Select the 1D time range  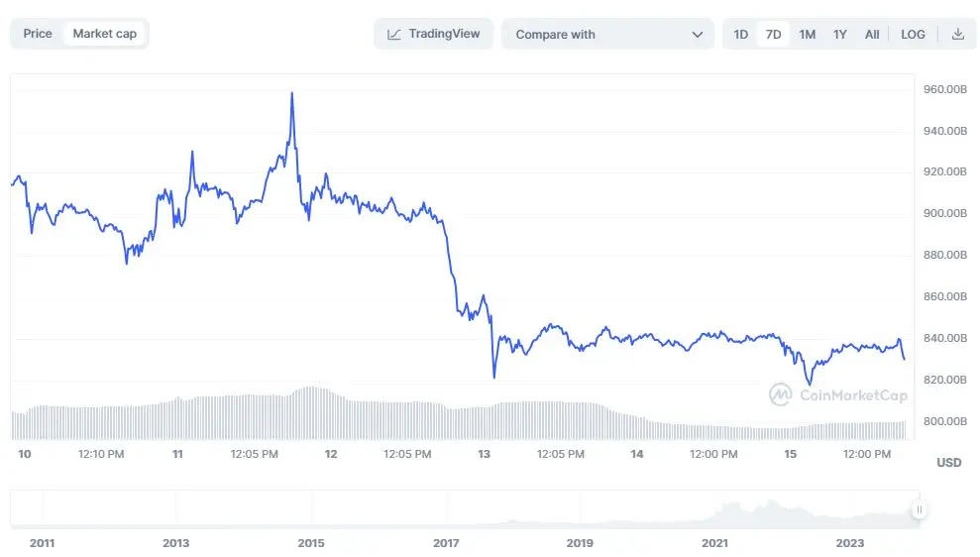pyautogui.click(x=740, y=34)
